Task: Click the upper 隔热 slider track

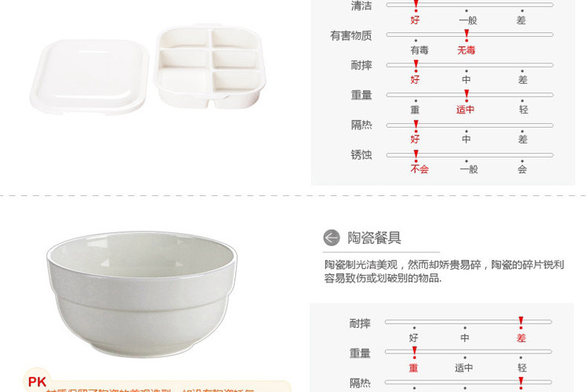Action: pyautogui.click(x=470, y=125)
